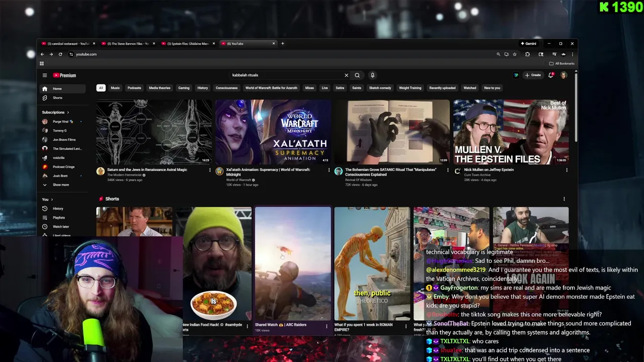The width and height of the screenshot is (644, 362).
Task: Close the cannibal restaurant tab
Action: coord(94,44)
